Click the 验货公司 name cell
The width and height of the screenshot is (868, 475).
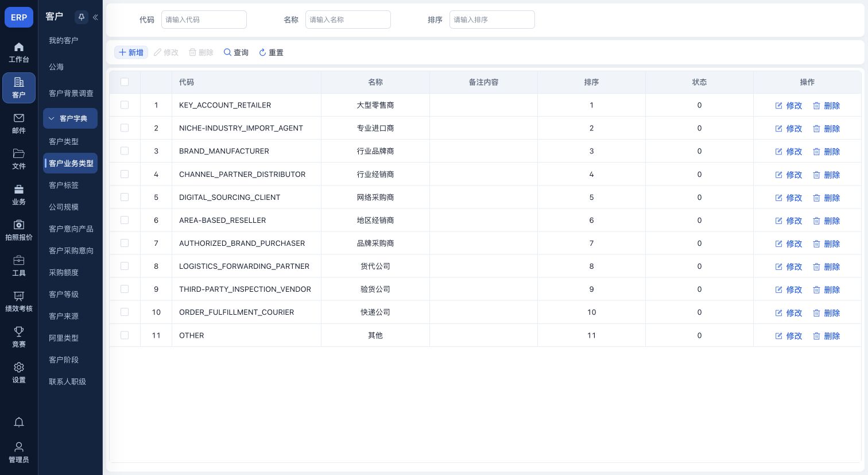tap(375, 289)
